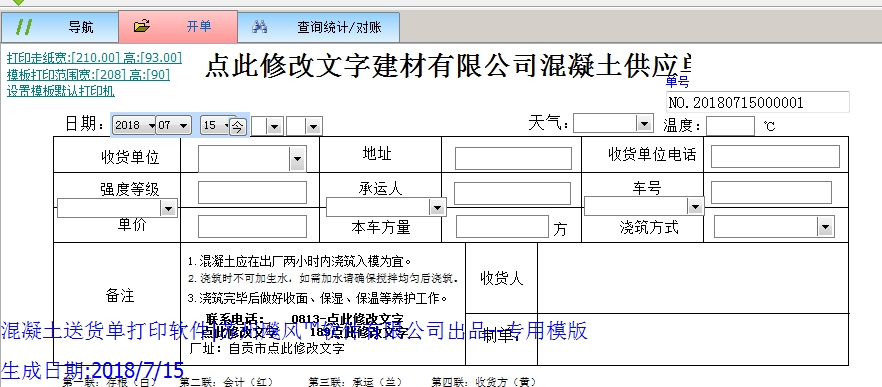This screenshot has width=882, height=387.
Task: Click the binoculars icon on 查询统计/对账 tab
Action: [x=259, y=26]
